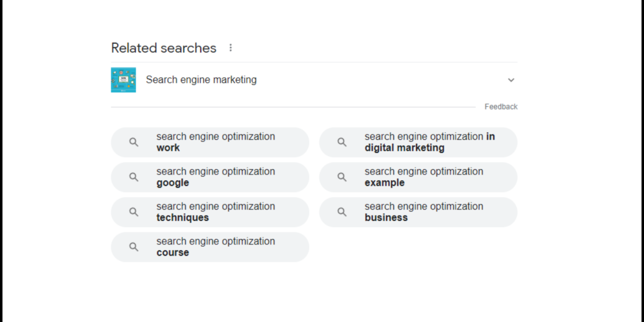Open the Search engine marketing thumbnail image
644x322 pixels.
(x=123, y=80)
